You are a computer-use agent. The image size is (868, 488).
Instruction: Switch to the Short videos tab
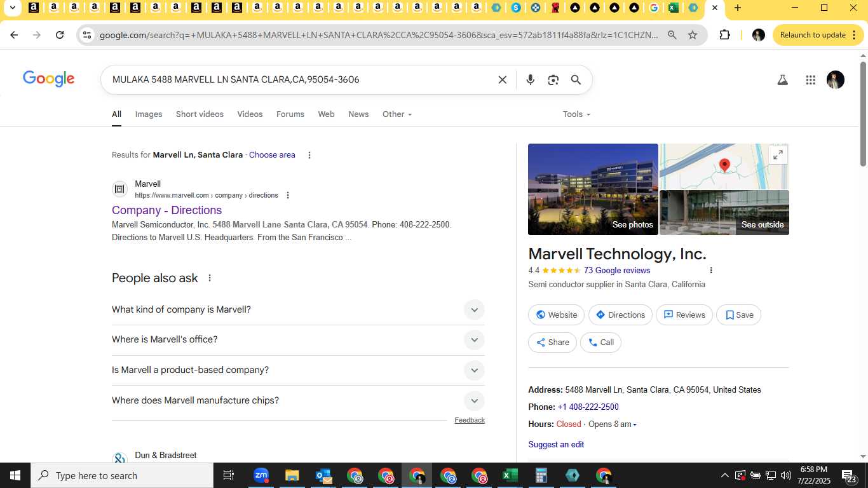200,114
